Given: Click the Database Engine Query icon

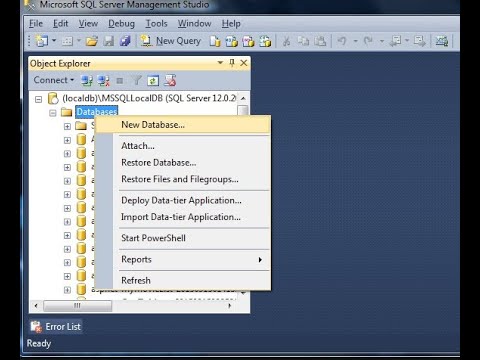Looking at the screenshot, I should 215,41.
